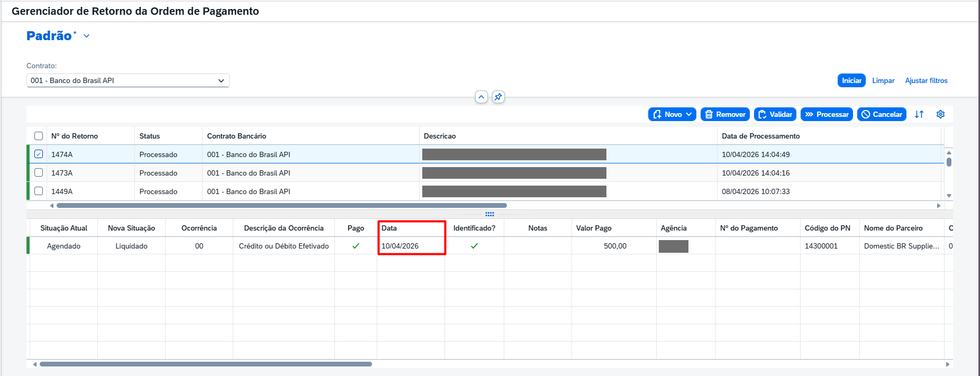Image resolution: width=980 pixels, height=376 pixels.
Task: Click the paid value 500,00
Action: (x=615, y=246)
